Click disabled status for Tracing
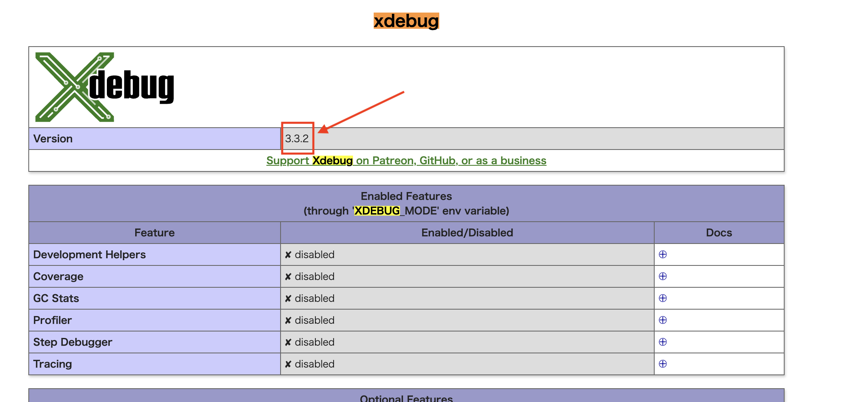This screenshot has height=402, width=868. pyautogui.click(x=310, y=364)
